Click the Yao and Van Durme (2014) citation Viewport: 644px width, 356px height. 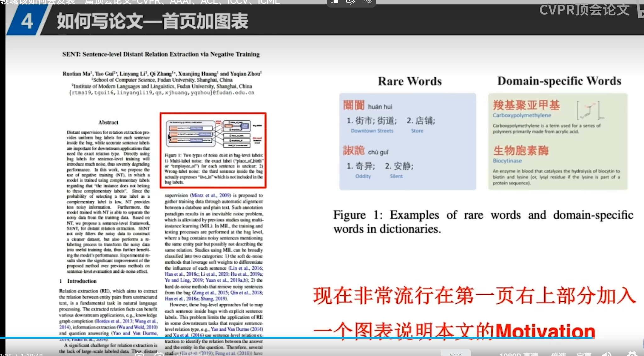click(x=237, y=329)
